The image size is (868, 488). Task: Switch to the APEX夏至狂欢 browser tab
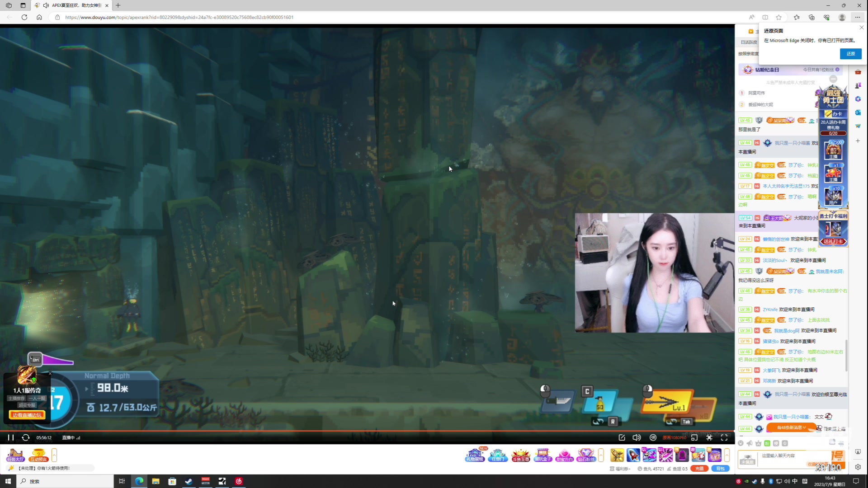point(72,5)
